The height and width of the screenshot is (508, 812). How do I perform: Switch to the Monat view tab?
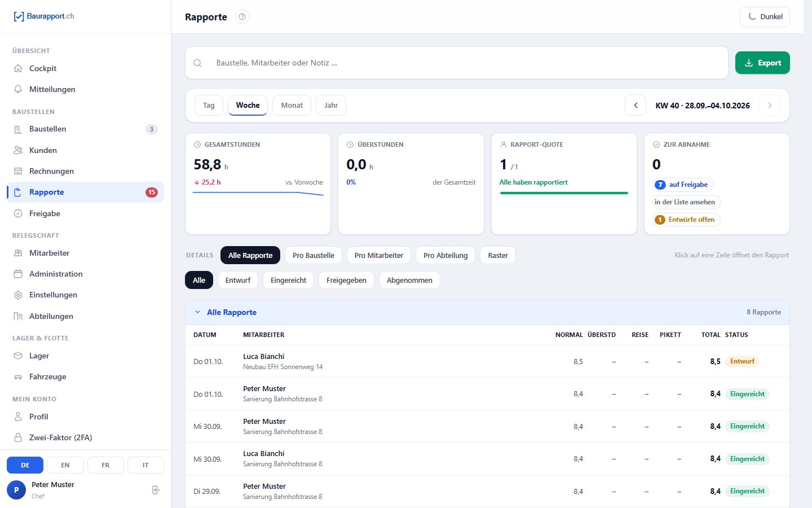(292, 105)
